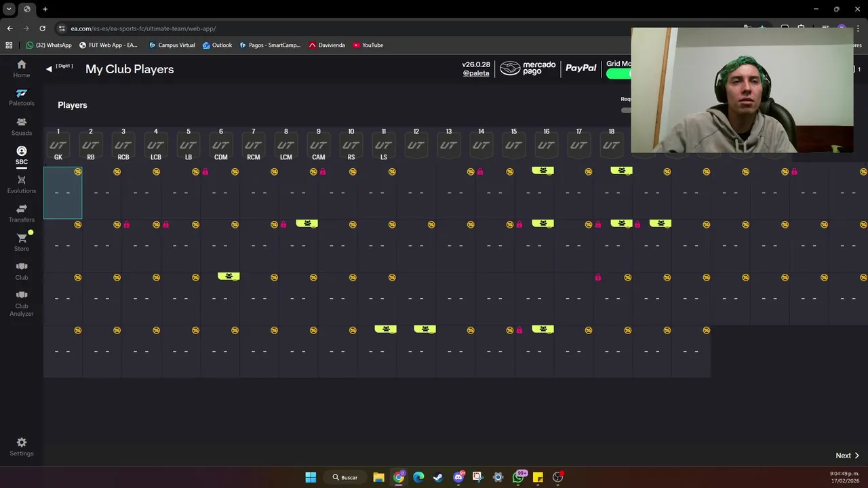The image size is (868, 488).
Task: Toggle the Grid Mode switch
Action: pyautogui.click(x=618, y=74)
